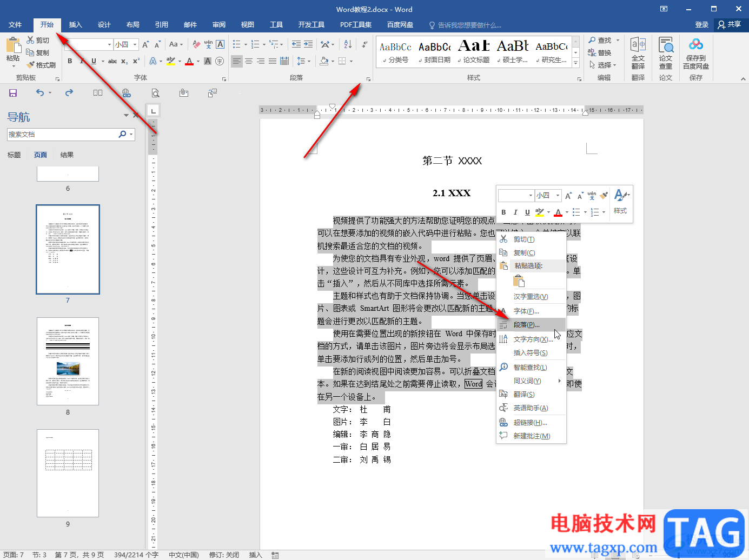Image resolution: width=749 pixels, height=560 pixels.
Task: Click the navigation search document field
Action: [x=62, y=134]
